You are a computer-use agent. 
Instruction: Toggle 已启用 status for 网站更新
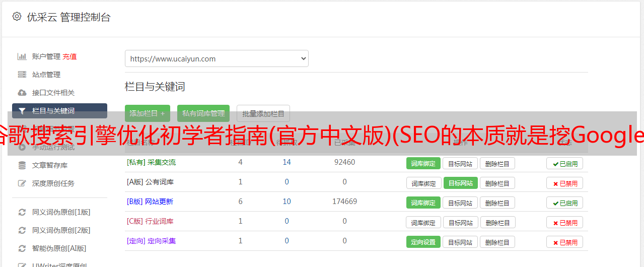(x=565, y=203)
